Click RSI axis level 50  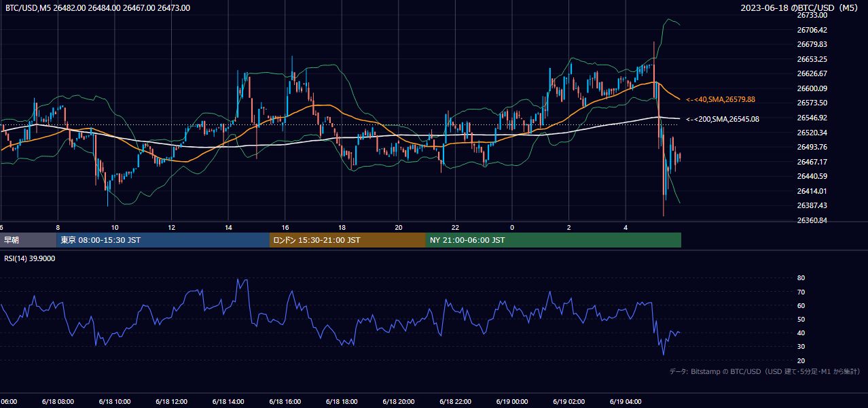tap(801, 319)
